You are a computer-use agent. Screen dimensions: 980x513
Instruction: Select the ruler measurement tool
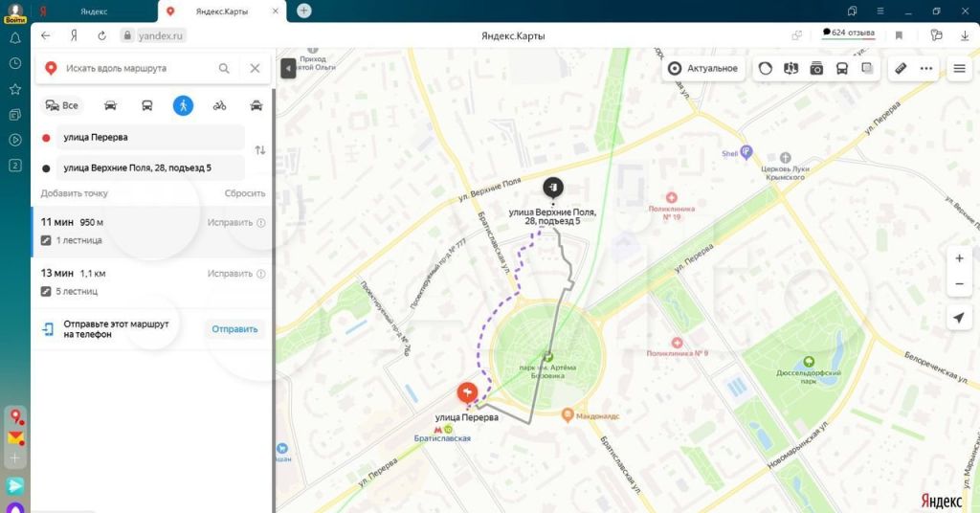(x=901, y=68)
